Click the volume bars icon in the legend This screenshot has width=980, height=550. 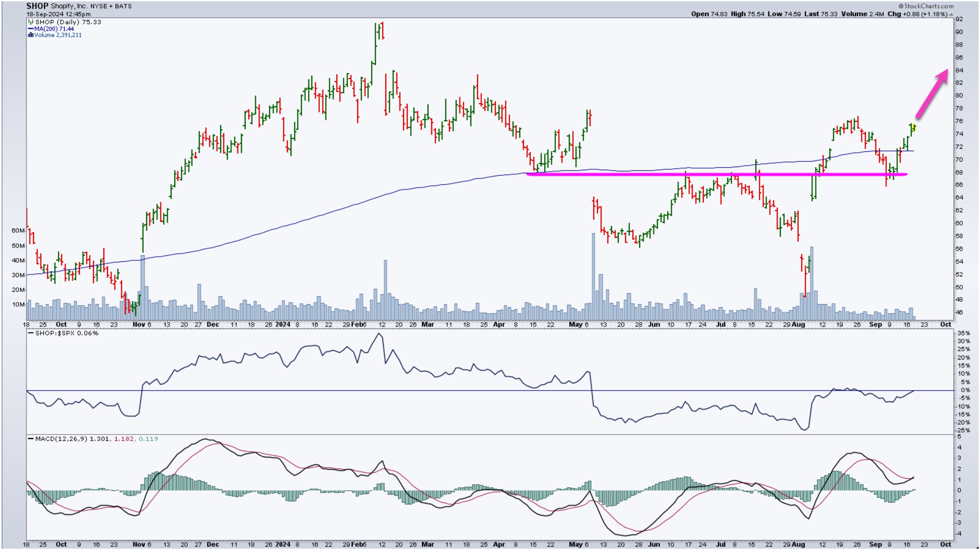tap(31, 35)
